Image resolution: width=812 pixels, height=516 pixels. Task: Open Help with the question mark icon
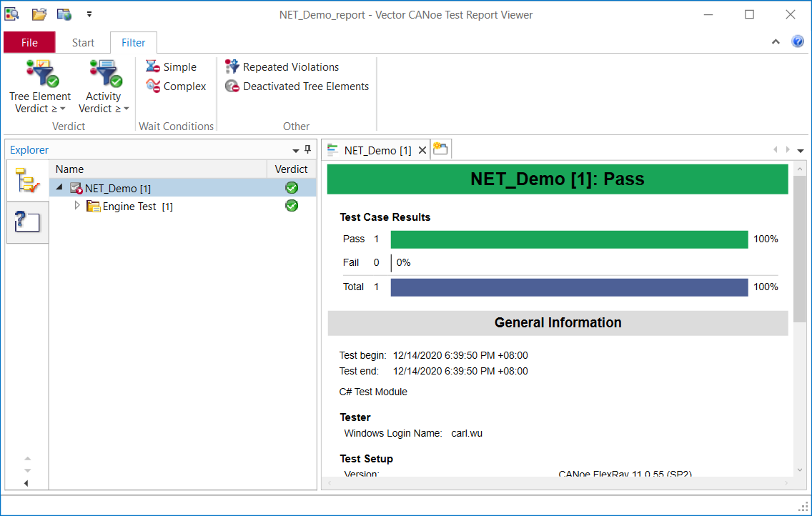(x=798, y=41)
